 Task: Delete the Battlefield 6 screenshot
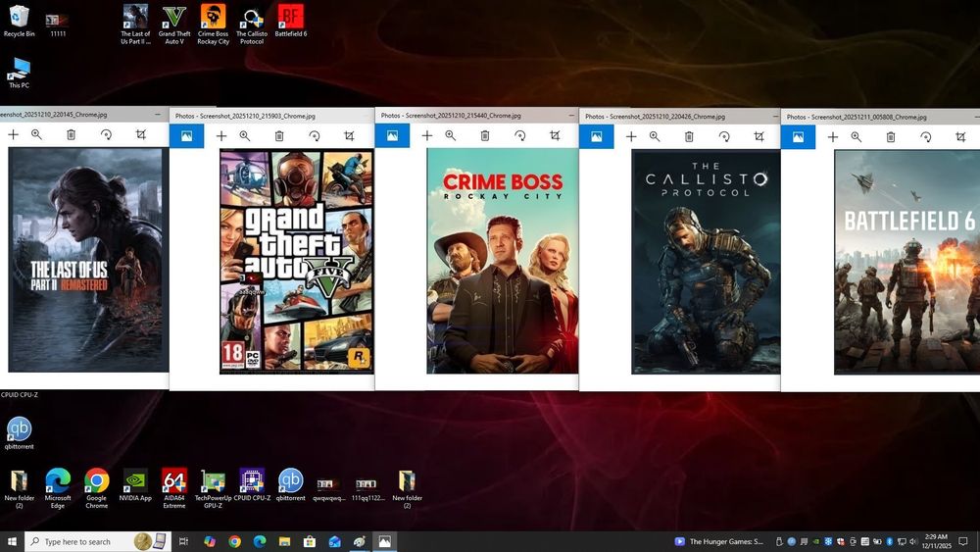click(x=891, y=137)
